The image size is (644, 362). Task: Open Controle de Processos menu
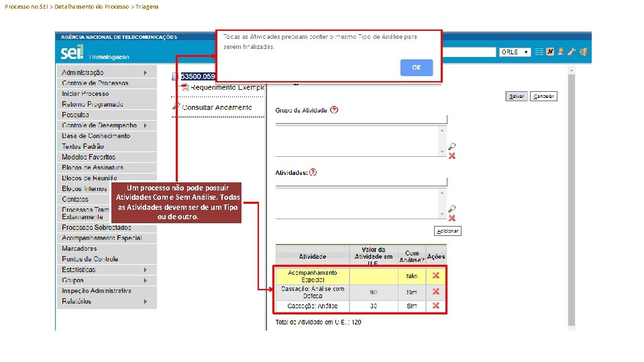(107, 83)
